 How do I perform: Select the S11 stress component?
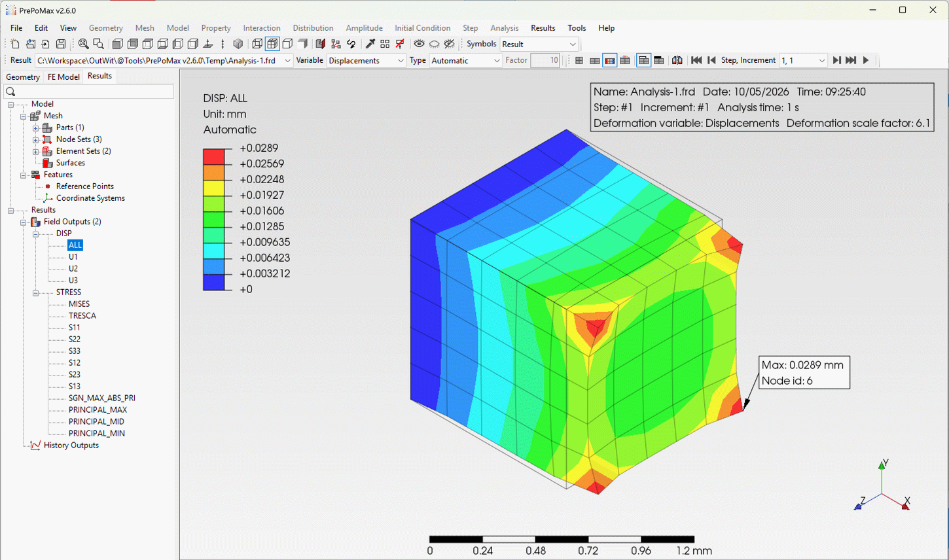75,328
